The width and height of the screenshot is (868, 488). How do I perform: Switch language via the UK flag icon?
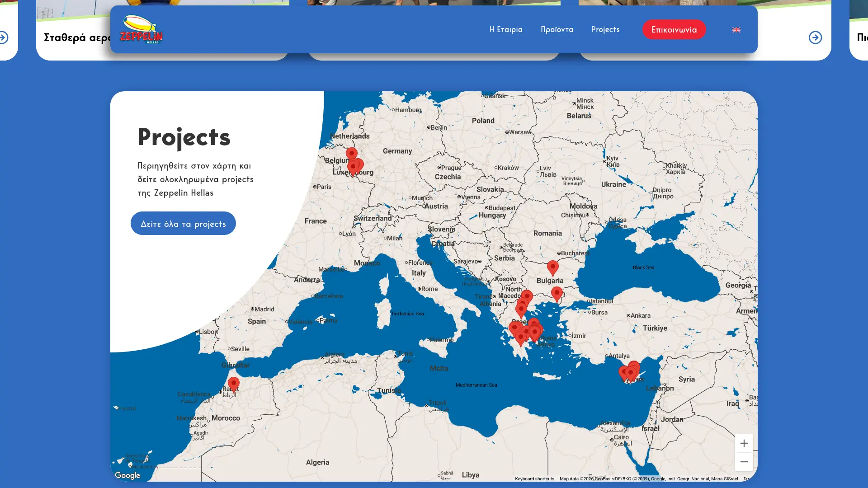[x=736, y=30]
